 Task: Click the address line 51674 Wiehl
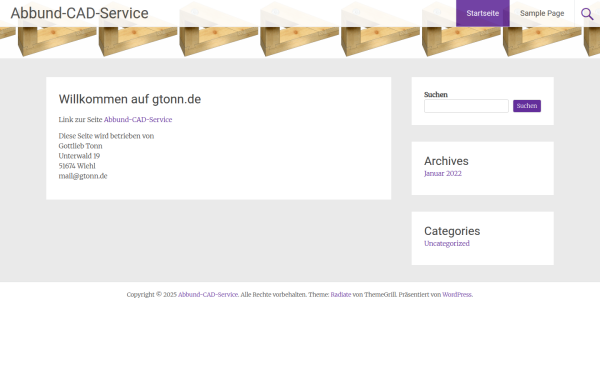click(77, 166)
